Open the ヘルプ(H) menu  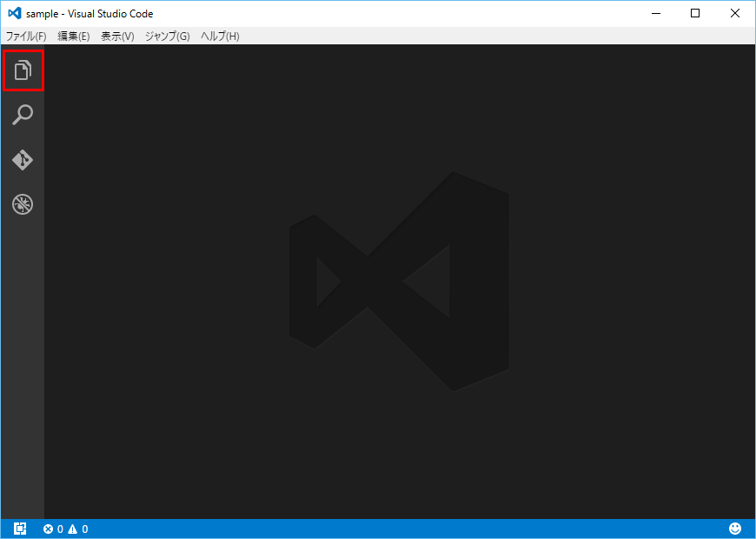[220, 37]
